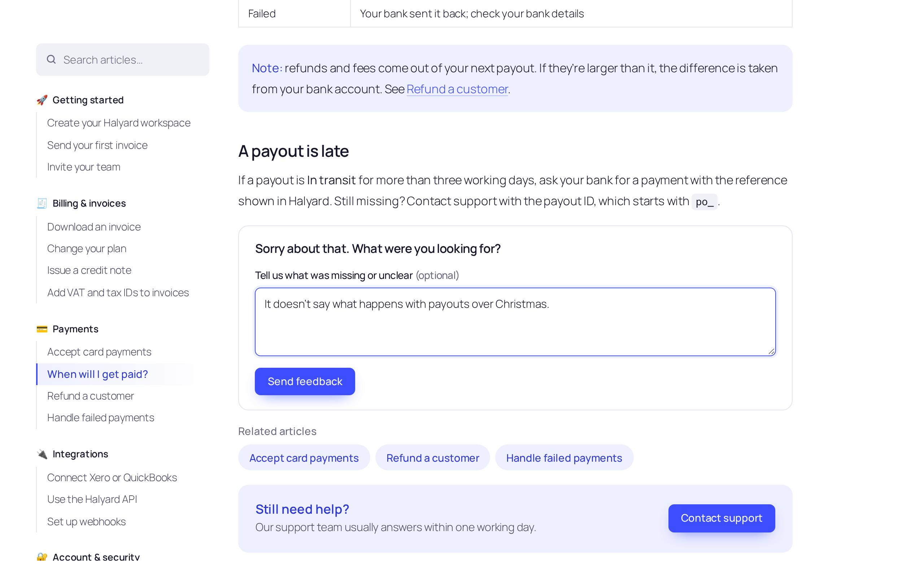Follow the Refund a customer link in note
Image resolution: width=924 pixels, height=578 pixels.
click(457, 89)
